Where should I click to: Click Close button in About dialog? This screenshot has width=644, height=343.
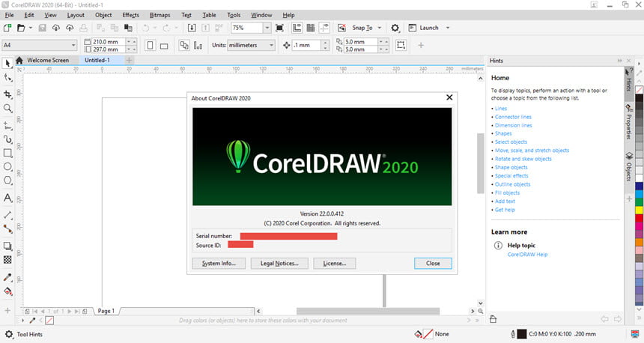tap(433, 264)
